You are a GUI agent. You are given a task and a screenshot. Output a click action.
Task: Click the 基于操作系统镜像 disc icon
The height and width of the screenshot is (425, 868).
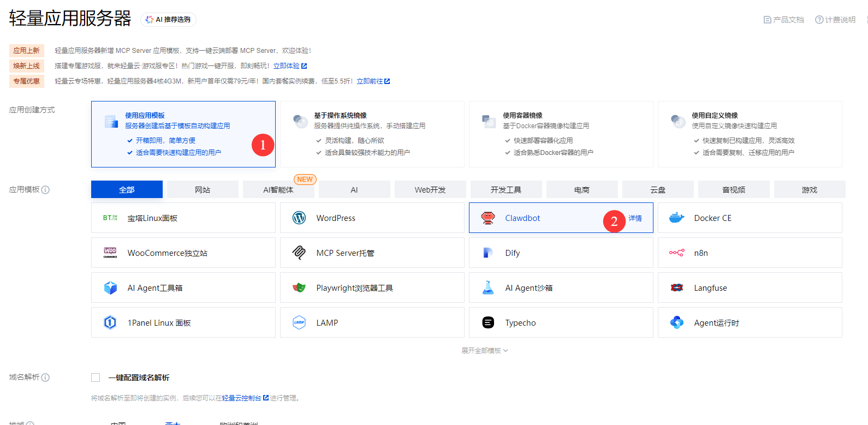pyautogui.click(x=300, y=121)
